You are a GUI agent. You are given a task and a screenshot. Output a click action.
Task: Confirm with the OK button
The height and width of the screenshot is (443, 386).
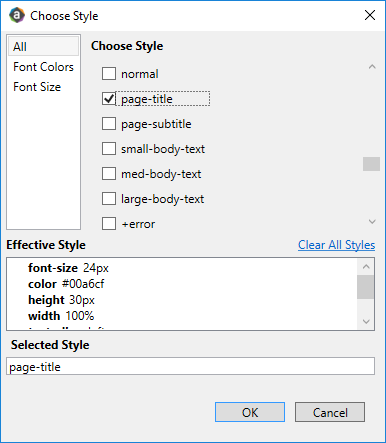tap(250, 412)
